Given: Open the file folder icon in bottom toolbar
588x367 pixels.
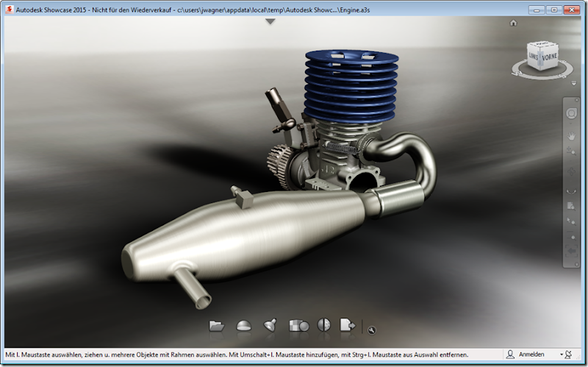Looking at the screenshot, I should point(216,326).
